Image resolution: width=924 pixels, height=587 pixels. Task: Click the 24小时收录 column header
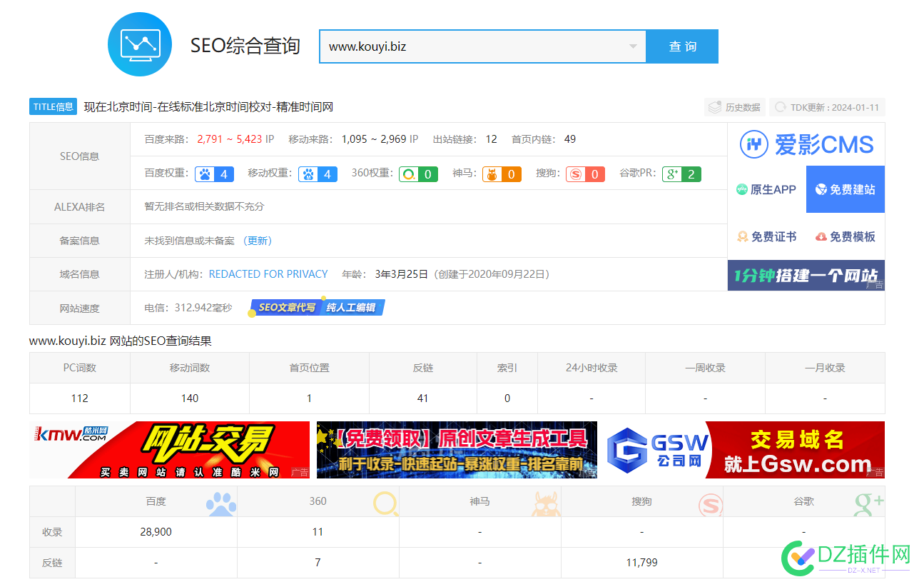point(592,368)
